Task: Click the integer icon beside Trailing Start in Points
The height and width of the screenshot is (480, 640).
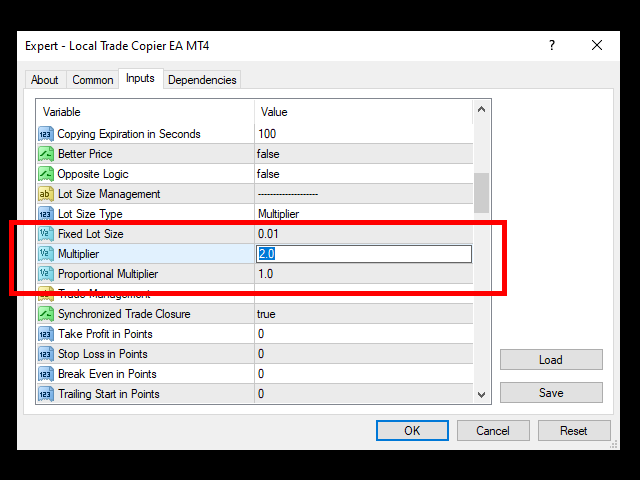Action: 46,394
